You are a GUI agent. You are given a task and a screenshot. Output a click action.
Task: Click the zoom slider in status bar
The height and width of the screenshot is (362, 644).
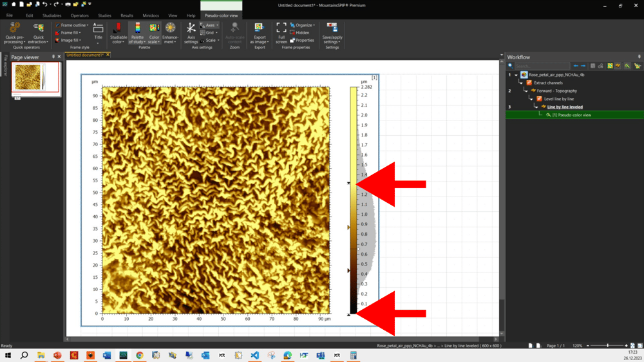(607, 346)
